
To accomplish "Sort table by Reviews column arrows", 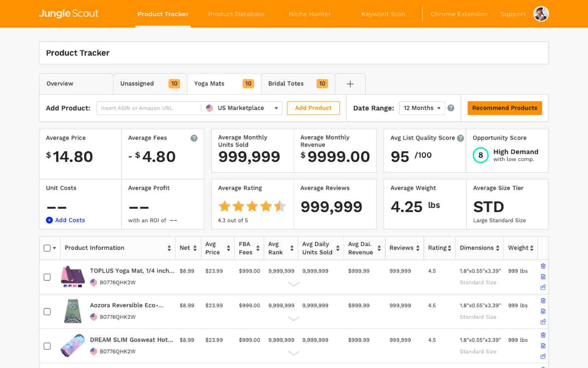I will pos(418,248).
